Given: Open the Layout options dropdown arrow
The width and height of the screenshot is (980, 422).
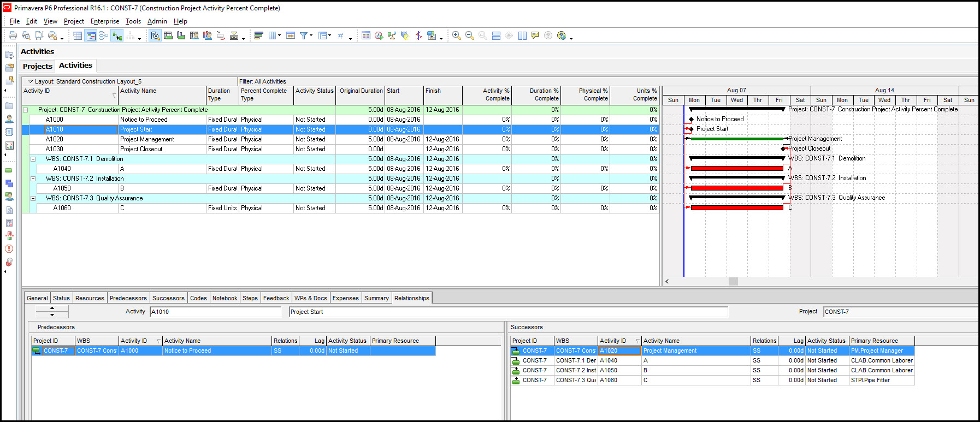Looking at the screenshot, I should [31, 81].
